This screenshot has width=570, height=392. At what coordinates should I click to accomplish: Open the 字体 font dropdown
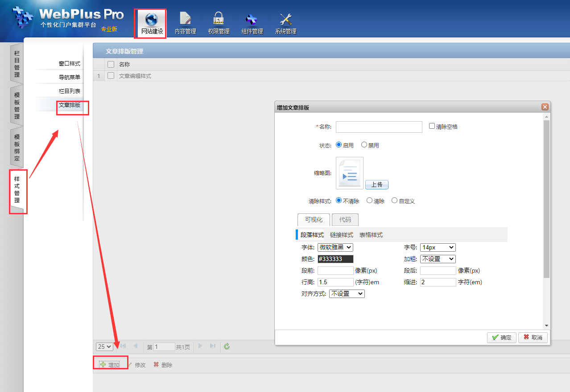coord(335,247)
